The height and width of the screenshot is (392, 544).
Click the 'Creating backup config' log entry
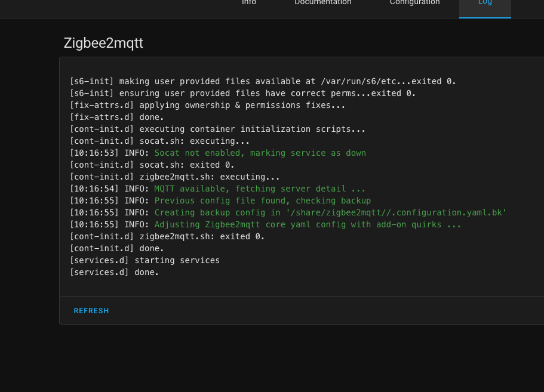[x=288, y=212]
